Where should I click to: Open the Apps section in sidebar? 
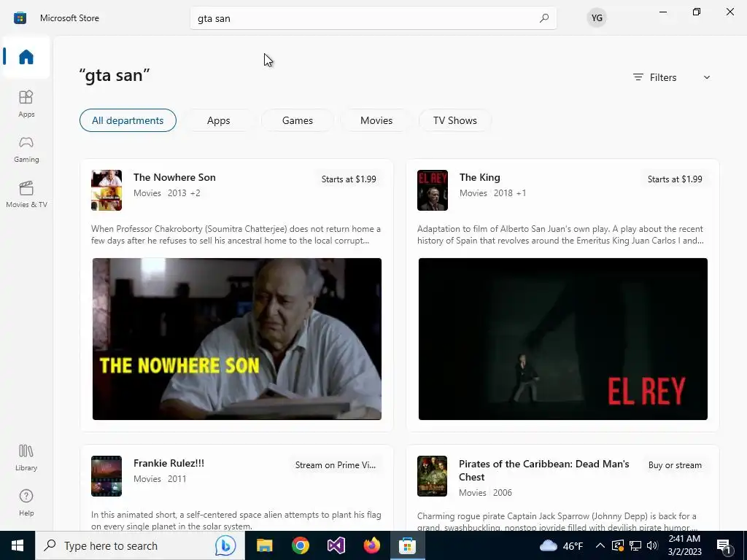pyautogui.click(x=26, y=104)
